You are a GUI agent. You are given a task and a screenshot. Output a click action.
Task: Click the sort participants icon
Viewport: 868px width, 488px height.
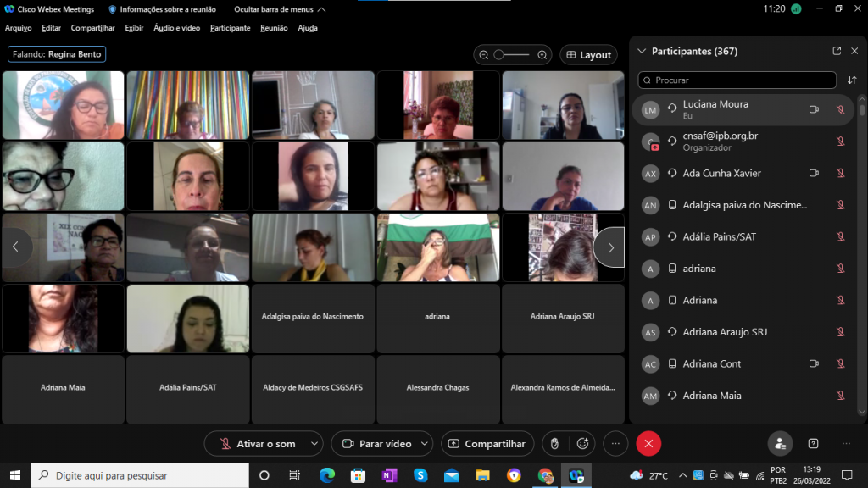852,80
